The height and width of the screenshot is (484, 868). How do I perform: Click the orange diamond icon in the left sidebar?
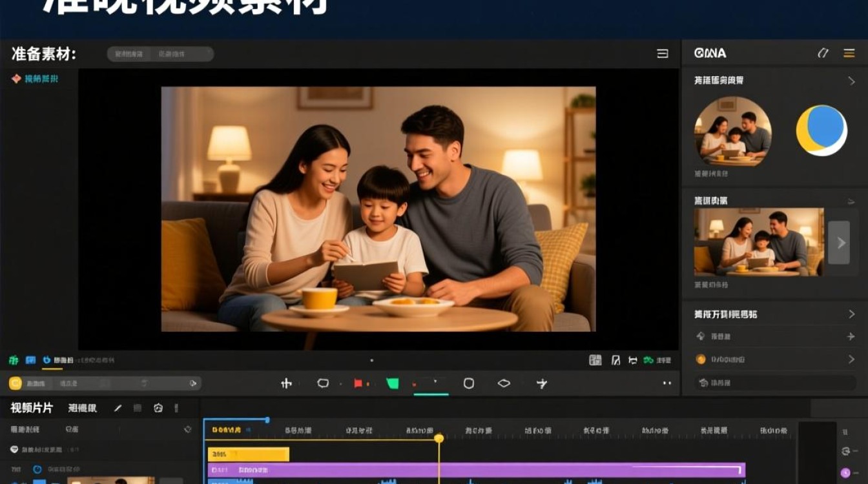(x=16, y=78)
